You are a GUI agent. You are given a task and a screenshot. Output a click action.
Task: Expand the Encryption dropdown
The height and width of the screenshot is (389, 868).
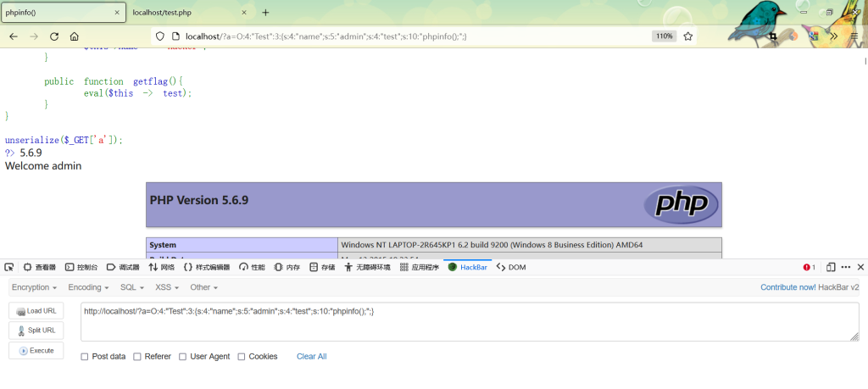click(35, 287)
